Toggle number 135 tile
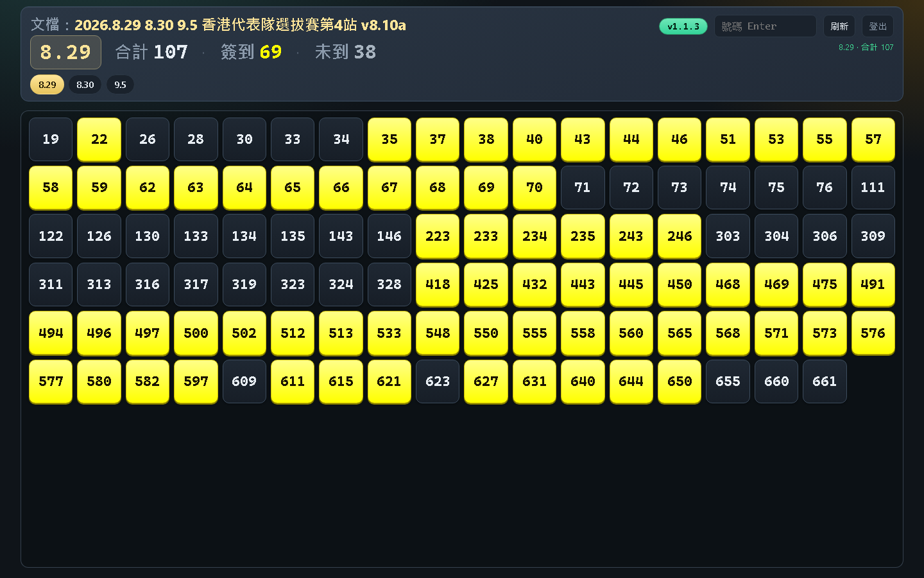924x578 pixels. (x=293, y=236)
